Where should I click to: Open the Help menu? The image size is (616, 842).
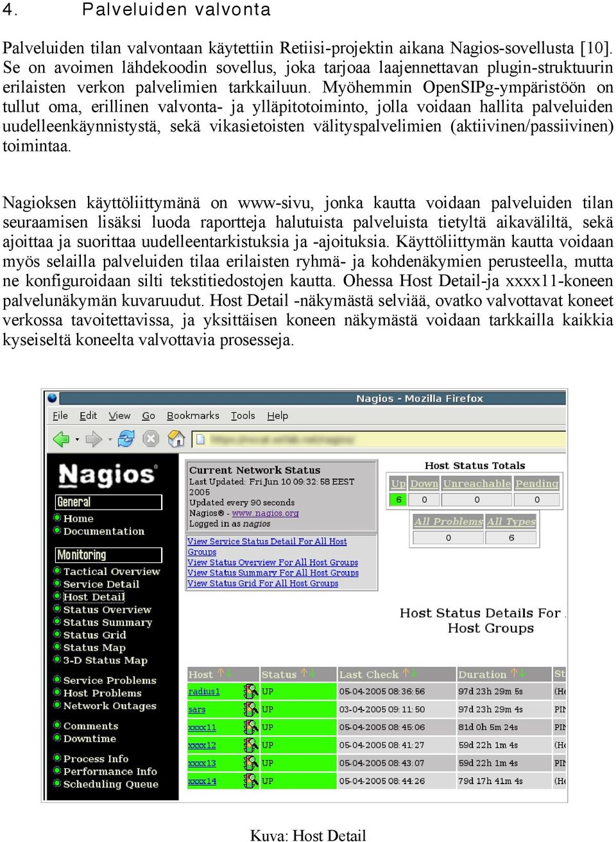pos(278,416)
